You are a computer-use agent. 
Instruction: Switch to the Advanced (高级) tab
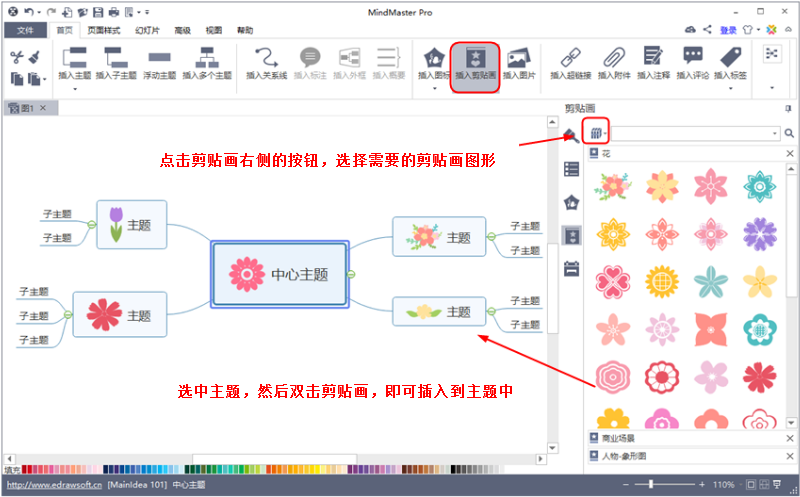[182, 30]
